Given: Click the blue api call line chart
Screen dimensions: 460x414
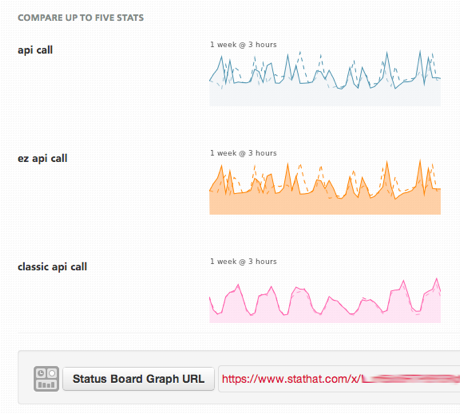Looking at the screenshot, I should [x=325, y=78].
